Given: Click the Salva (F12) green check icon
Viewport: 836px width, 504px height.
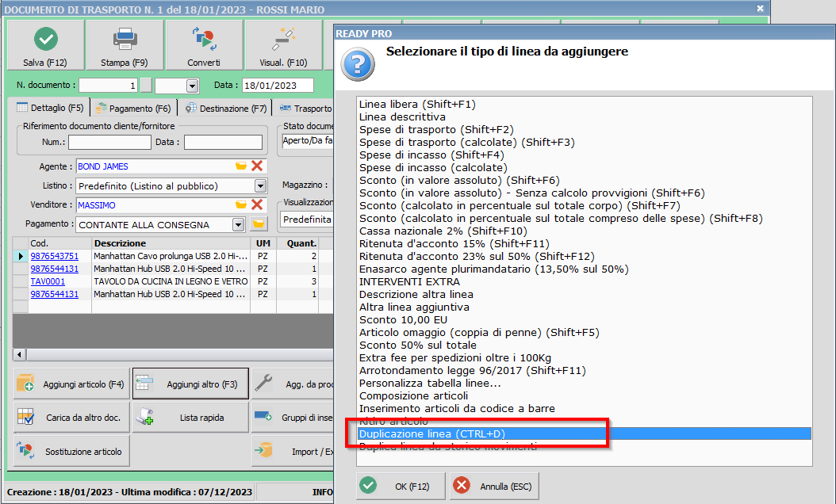Looking at the screenshot, I should click(46, 39).
